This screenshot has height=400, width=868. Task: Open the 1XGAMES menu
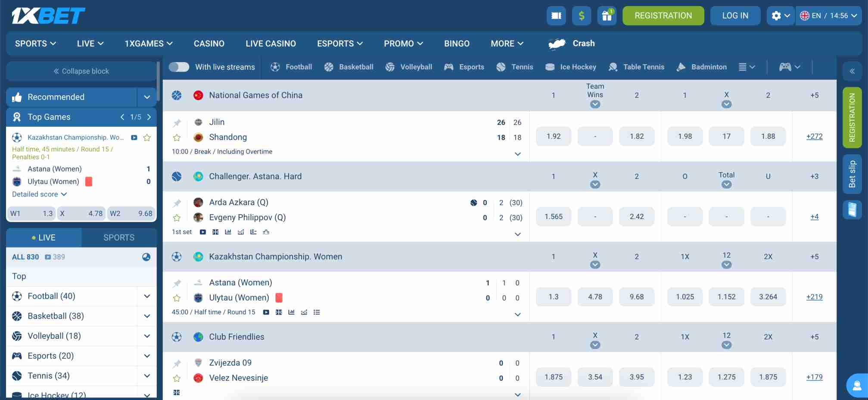tap(149, 44)
